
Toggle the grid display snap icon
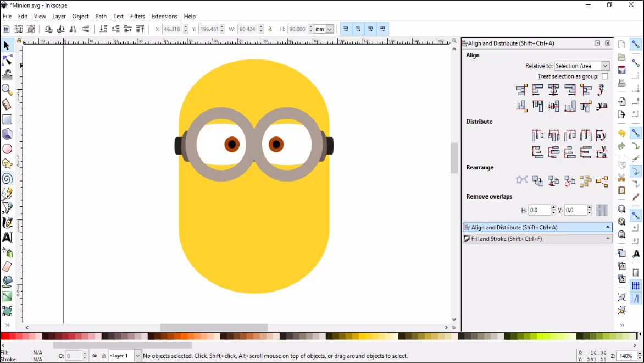636,285
